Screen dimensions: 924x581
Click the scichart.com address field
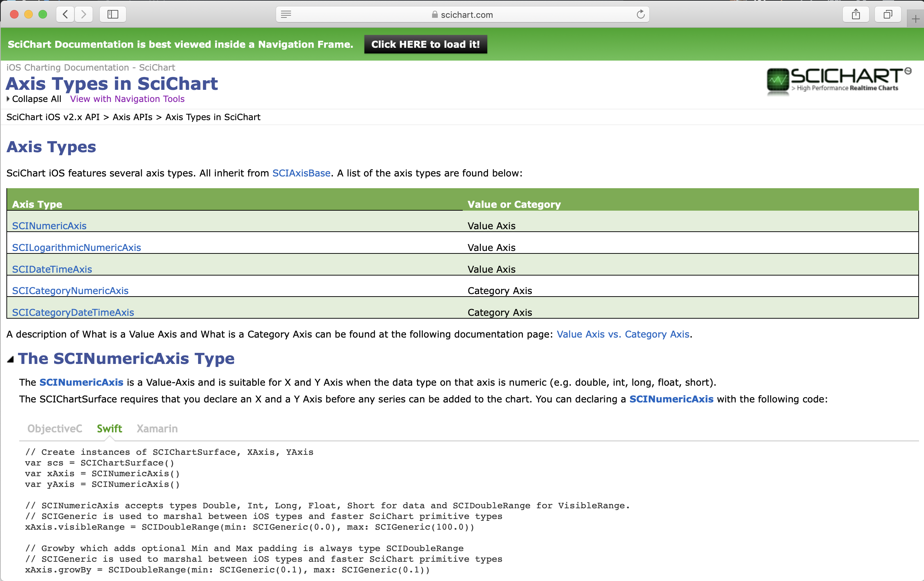[x=462, y=15]
